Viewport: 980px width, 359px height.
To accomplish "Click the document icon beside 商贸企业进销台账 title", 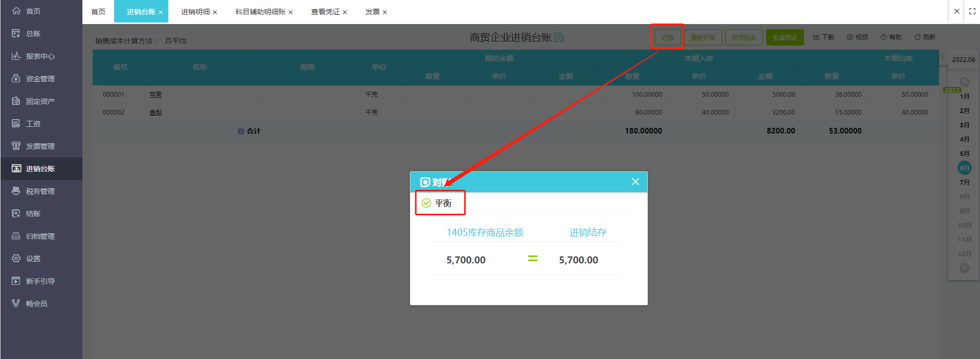I will coord(559,37).
